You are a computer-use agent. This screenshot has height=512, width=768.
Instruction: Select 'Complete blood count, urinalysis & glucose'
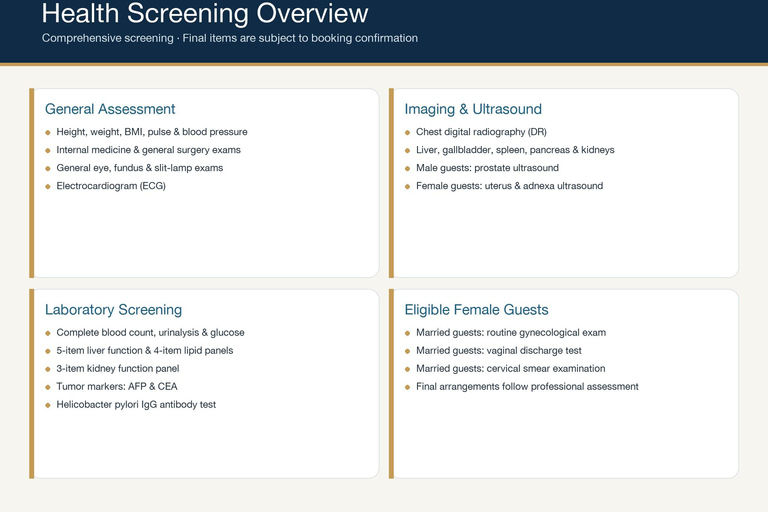(150, 333)
